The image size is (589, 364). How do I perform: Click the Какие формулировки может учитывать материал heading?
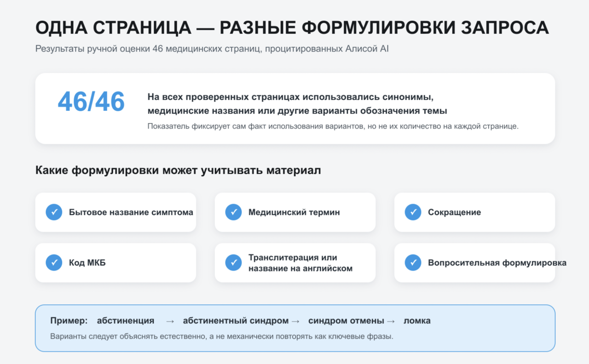point(178,171)
